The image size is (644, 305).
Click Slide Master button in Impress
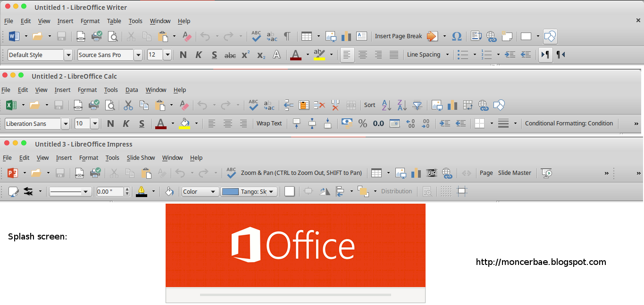514,173
